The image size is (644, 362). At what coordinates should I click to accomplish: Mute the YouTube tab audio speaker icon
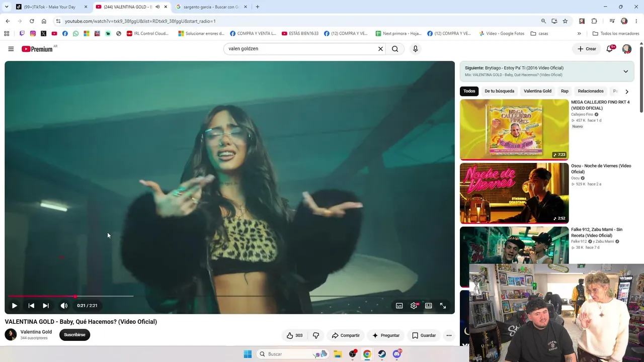[x=157, y=7]
